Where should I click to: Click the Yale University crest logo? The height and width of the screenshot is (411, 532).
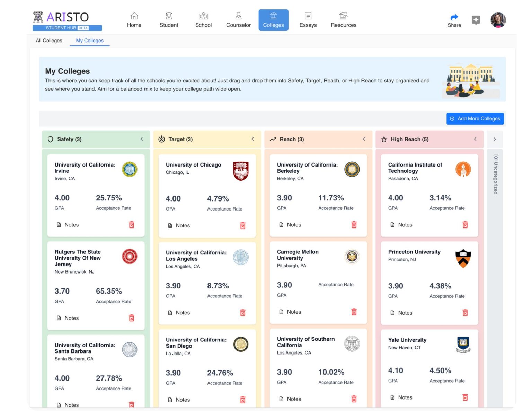click(463, 344)
